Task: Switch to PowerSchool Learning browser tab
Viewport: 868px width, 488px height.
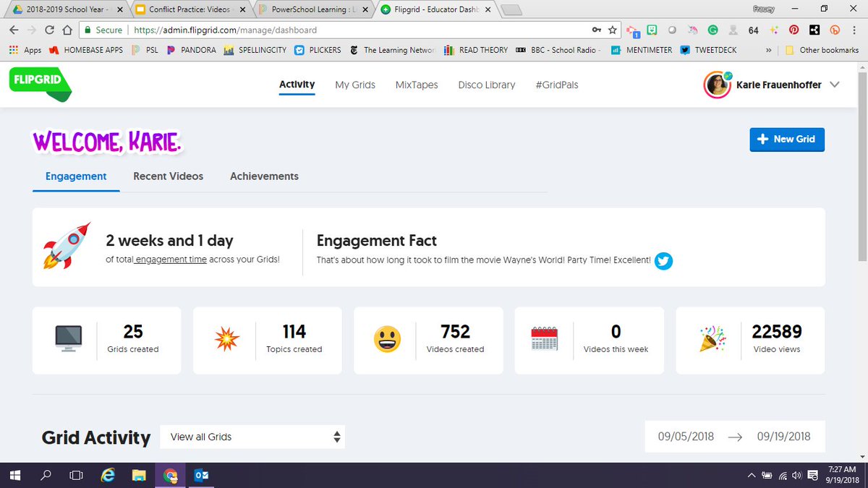Action: [x=315, y=9]
